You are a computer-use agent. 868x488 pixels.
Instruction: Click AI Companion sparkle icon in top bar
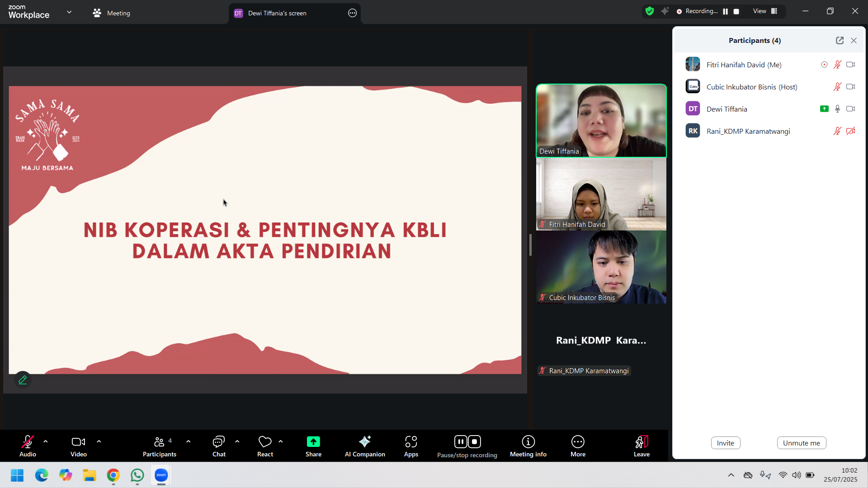pos(665,11)
